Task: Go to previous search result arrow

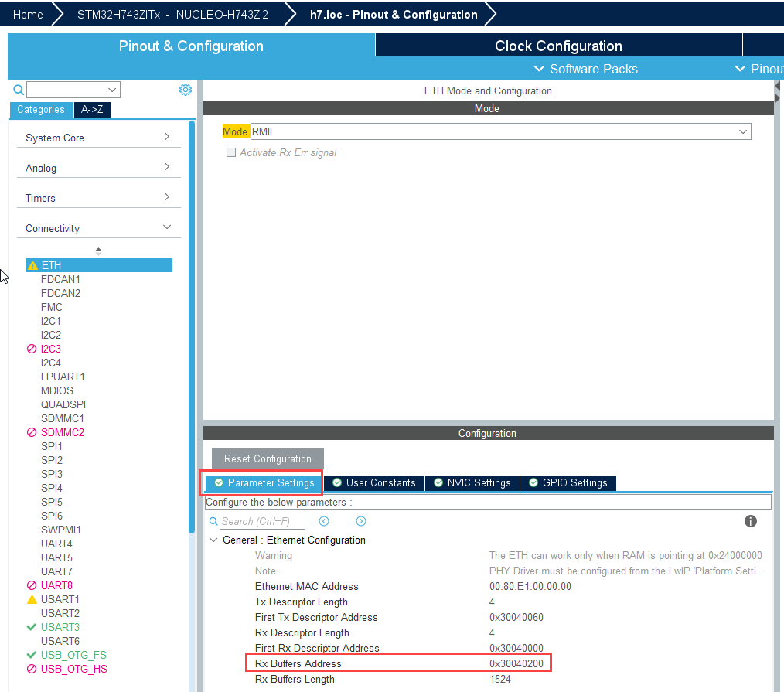Action: (x=324, y=521)
